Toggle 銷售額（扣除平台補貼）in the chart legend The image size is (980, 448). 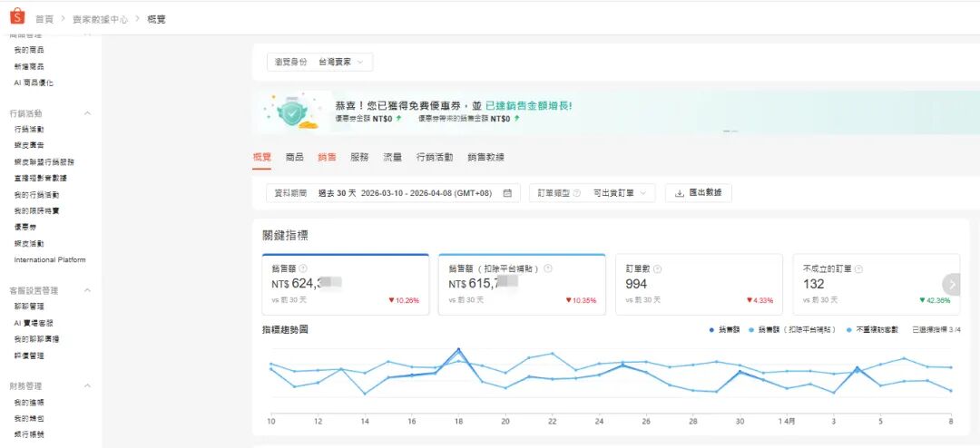pyautogui.click(x=793, y=329)
